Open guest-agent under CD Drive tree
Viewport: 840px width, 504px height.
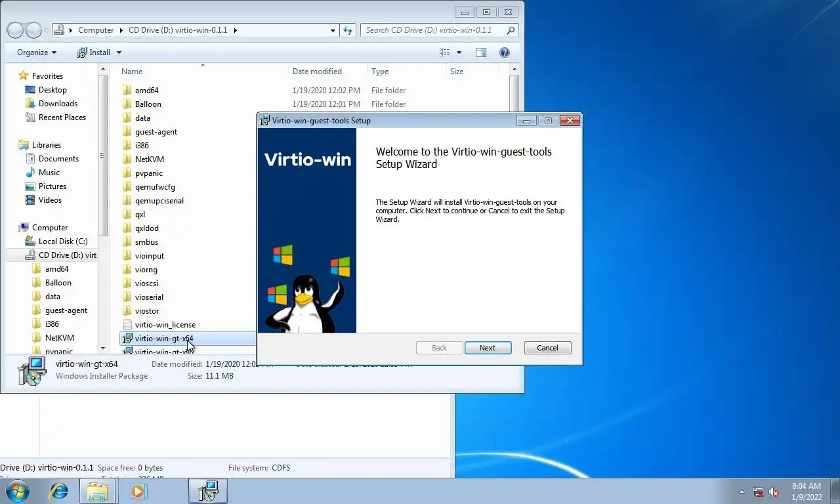(x=66, y=310)
